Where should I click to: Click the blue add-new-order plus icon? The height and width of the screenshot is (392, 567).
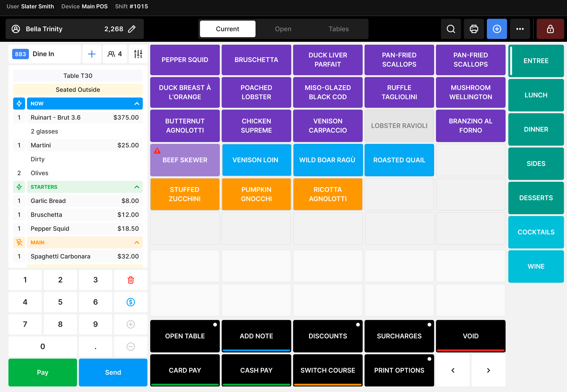tap(497, 29)
